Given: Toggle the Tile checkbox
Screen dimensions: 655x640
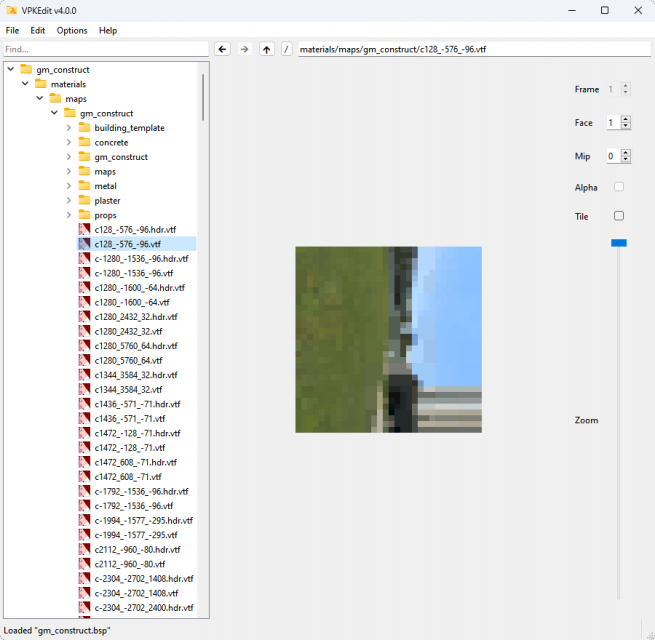Looking at the screenshot, I should (x=619, y=216).
